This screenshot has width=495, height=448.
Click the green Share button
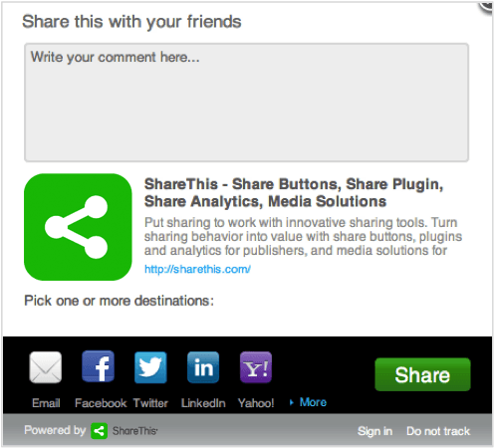(x=422, y=374)
